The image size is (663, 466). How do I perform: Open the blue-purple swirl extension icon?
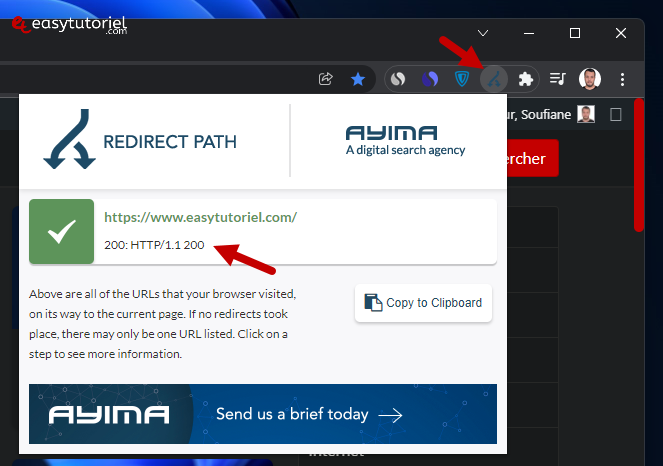tap(430, 79)
